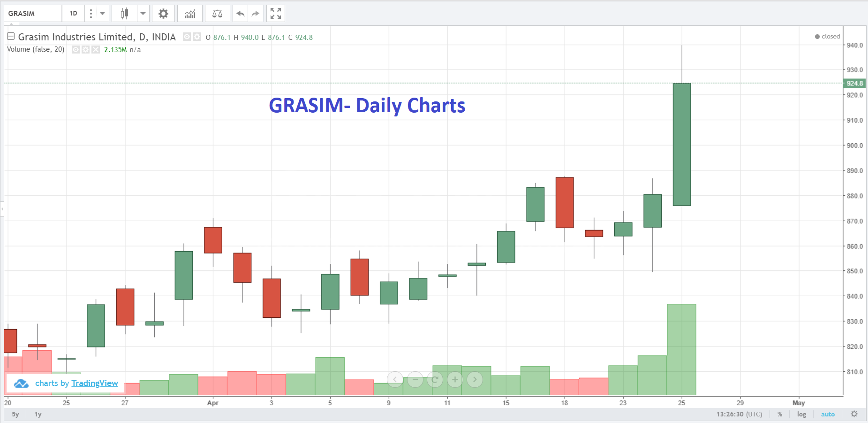The height and width of the screenshot is (423, 868).
Task: Select the 1D interval button
Action: point(74,14)
